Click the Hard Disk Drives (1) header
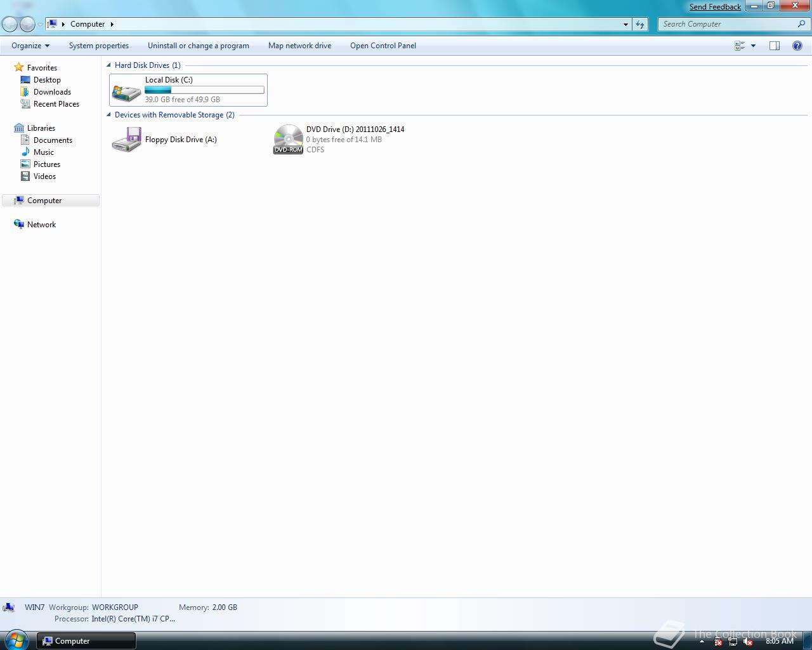This screenshot has width=812, height=650. coord(147,65)
